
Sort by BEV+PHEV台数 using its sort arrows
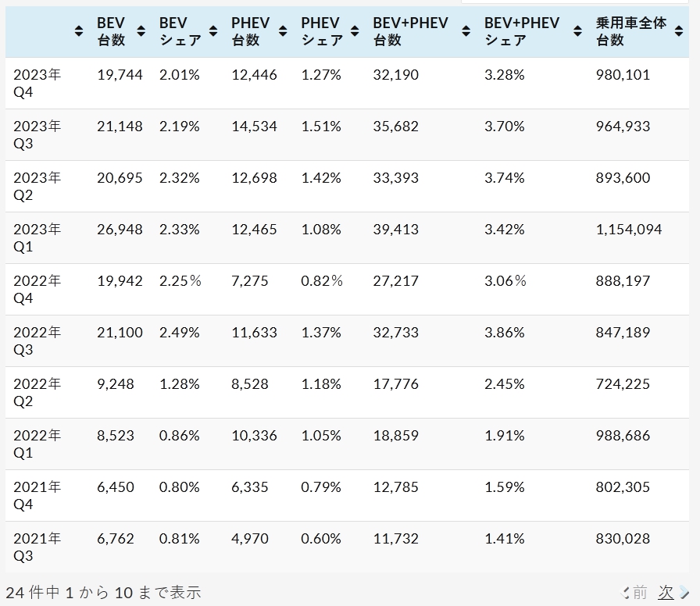coord(466,31)
